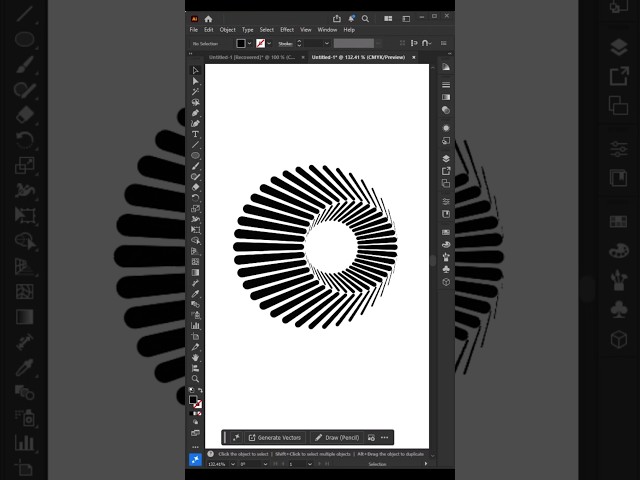Expand the fill color dropdown arrow

pos(249,43)
